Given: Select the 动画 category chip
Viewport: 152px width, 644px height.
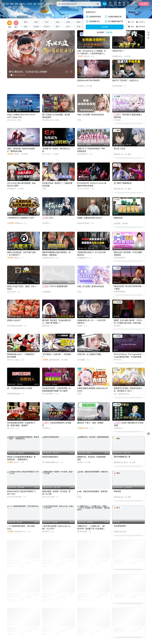Looking at the screenshot, I should (57, 22).
